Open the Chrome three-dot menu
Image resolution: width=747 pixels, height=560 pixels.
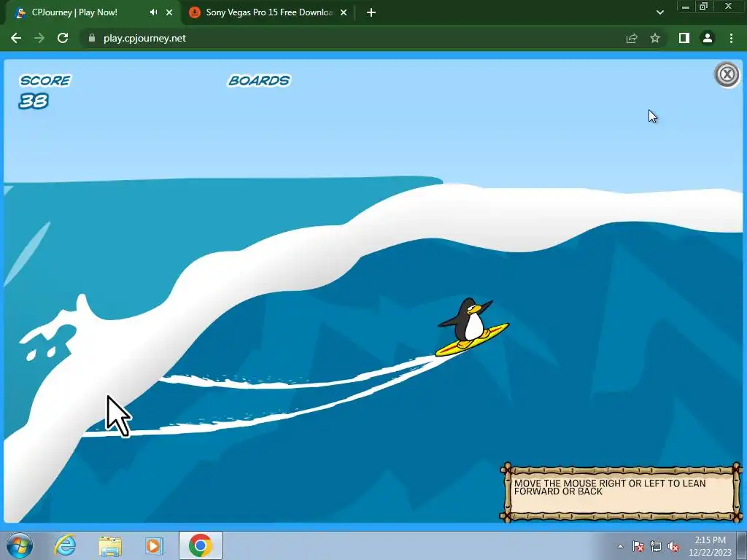click(731, 38)
